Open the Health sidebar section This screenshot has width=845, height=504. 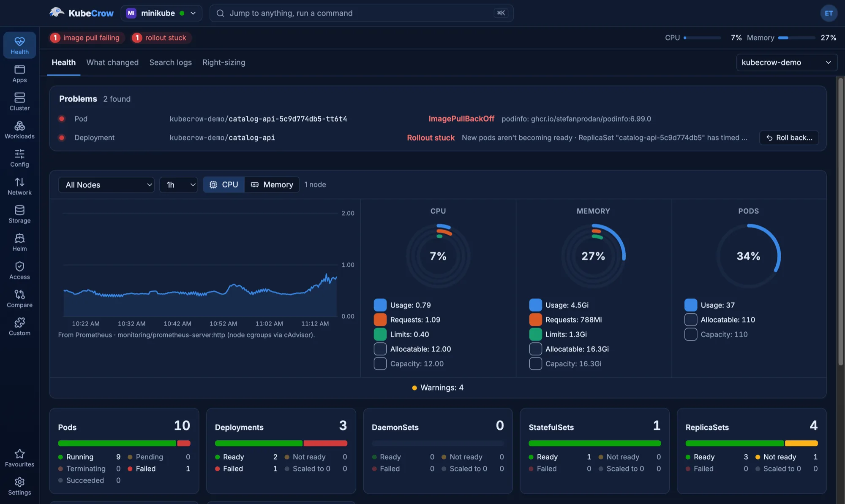(x=19, y=45)
